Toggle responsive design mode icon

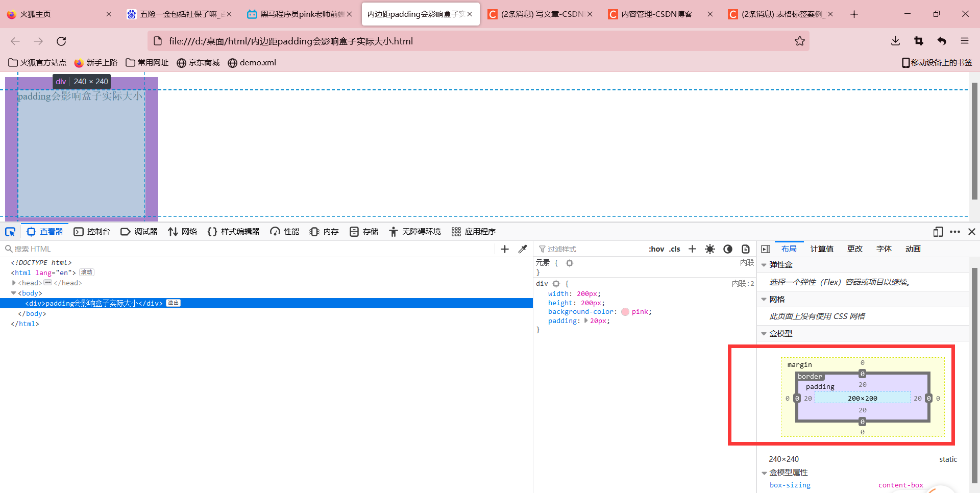click(938, 232)
